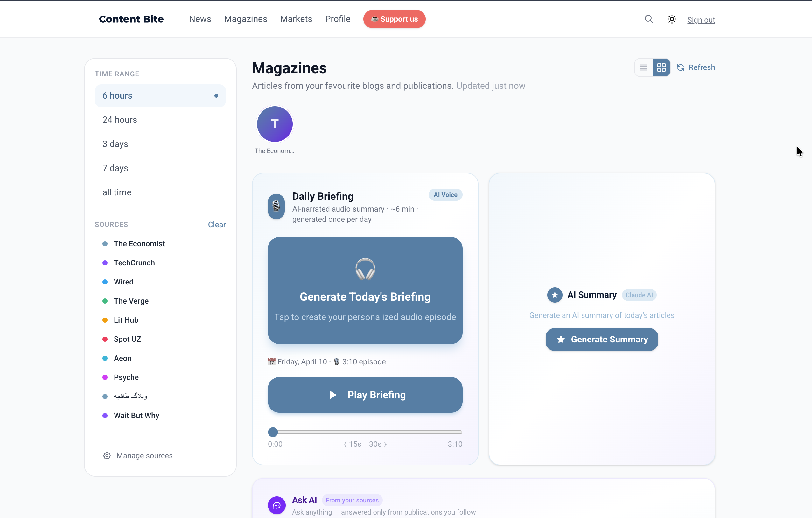The height and width of the screenshot is (518, 812).
Task: Switch to the Profile tab
Action: [338, 19]
